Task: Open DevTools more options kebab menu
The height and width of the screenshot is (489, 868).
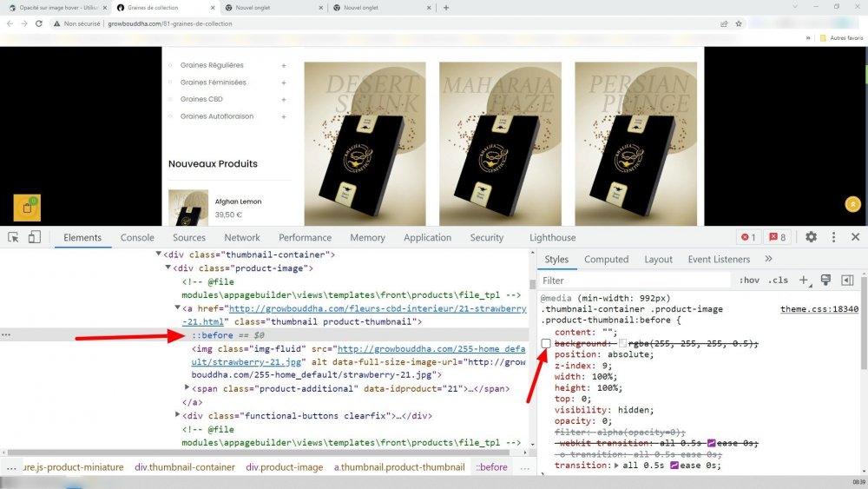Action: [x=833, y=237]
